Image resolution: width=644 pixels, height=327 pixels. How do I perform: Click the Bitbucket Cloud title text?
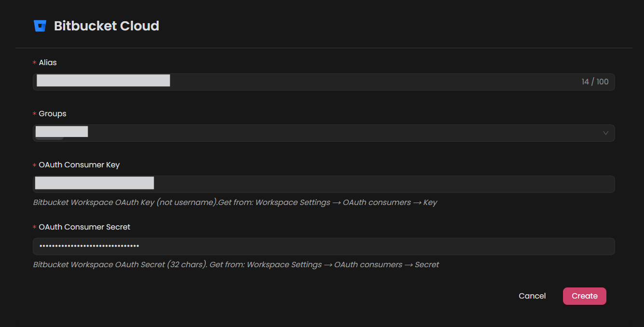(107, 26)
